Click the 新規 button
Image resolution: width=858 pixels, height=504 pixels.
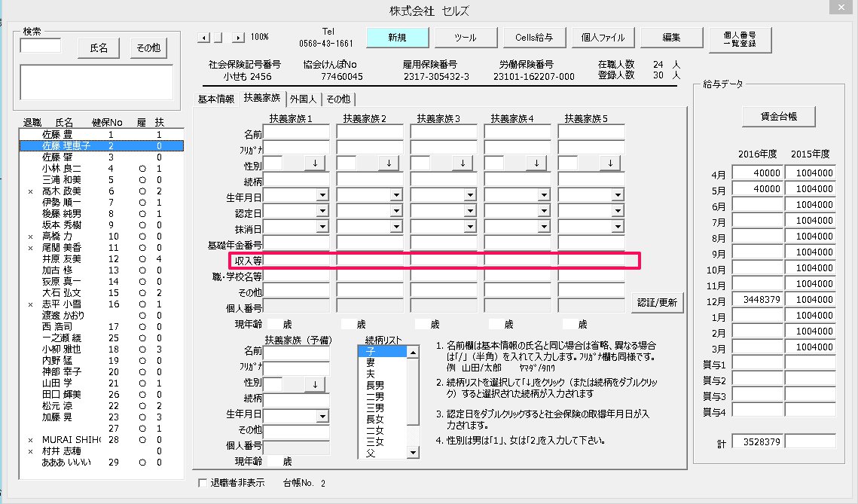point(397,37)
